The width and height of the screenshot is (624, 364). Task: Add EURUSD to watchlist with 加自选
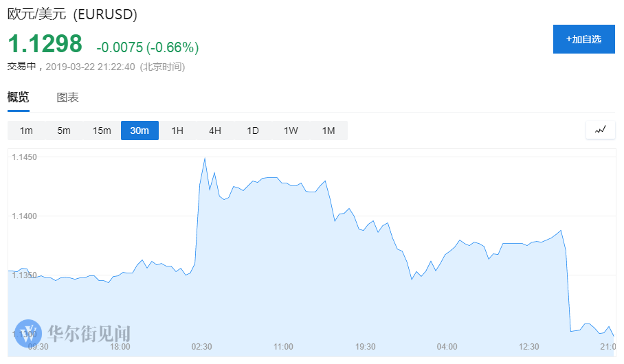(x=583, y=39)
